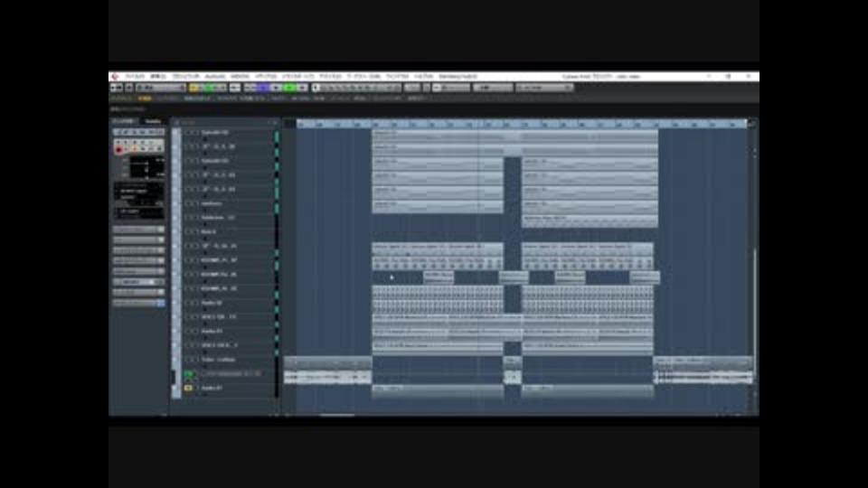The image size is (868, 488).
Task: Select the Object Selection arrow tool
Action: pos(316,88)
